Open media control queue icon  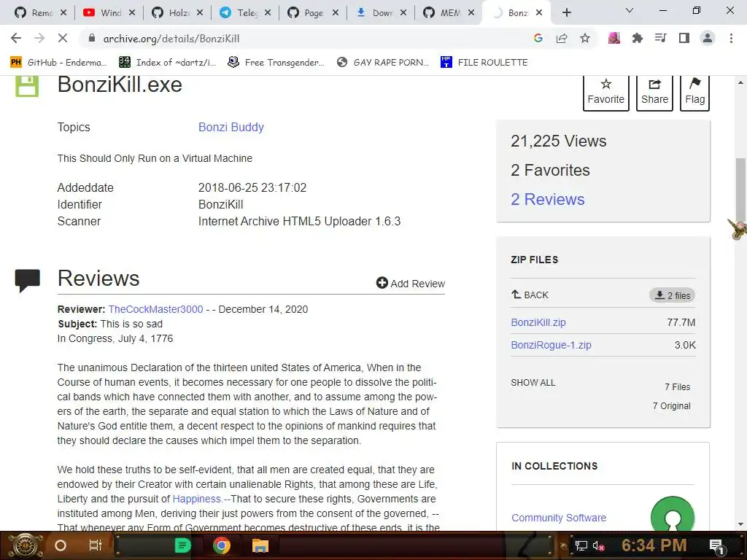tap(660, 38)
